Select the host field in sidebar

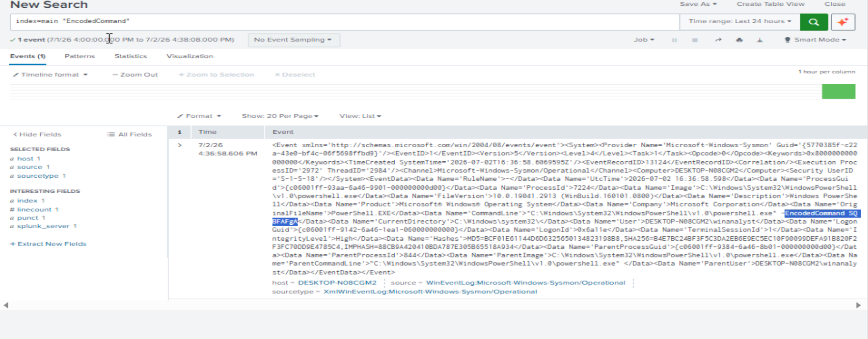[25, 159]
